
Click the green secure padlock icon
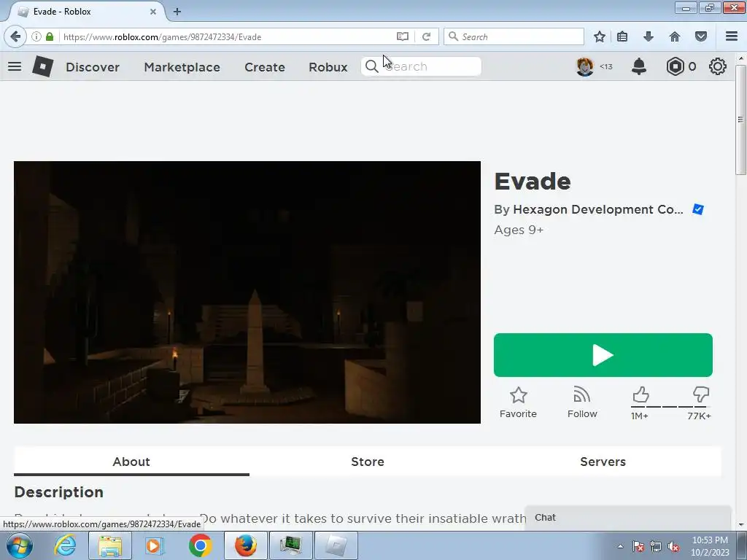(x=50, y=36)
